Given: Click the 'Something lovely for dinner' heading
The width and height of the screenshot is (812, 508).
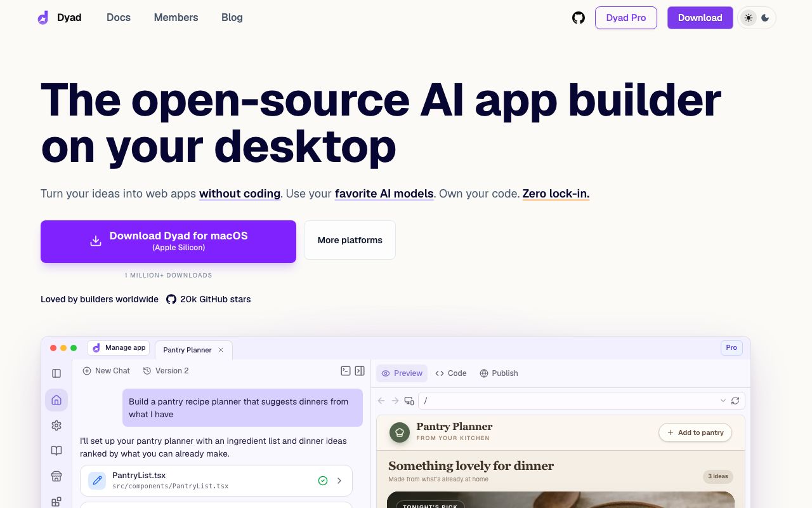Looking at the screenshot, I should [x=471, y=465].
